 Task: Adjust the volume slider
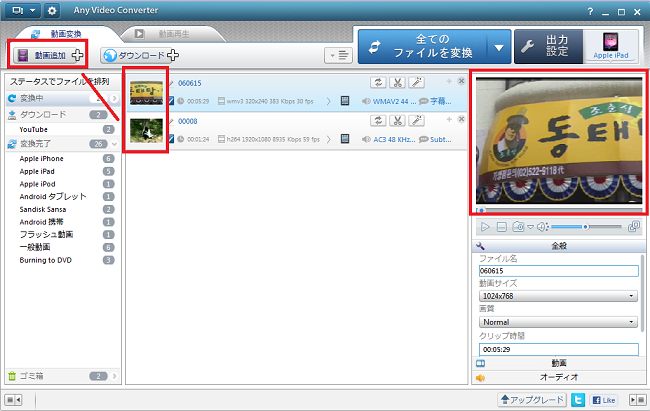586,227
